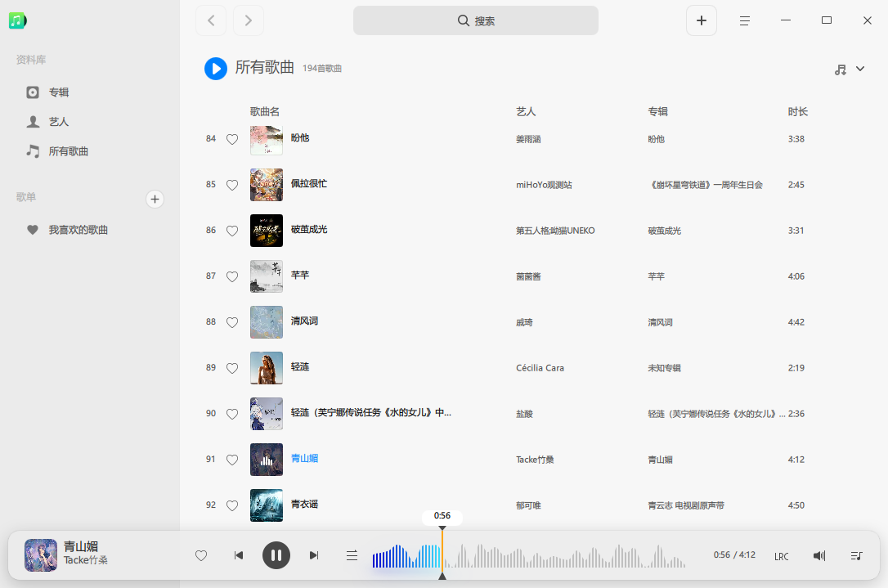The width and height of the screenshot is (888, 588).
Task: Expand the sort options chevron
Action: [859, 69]
